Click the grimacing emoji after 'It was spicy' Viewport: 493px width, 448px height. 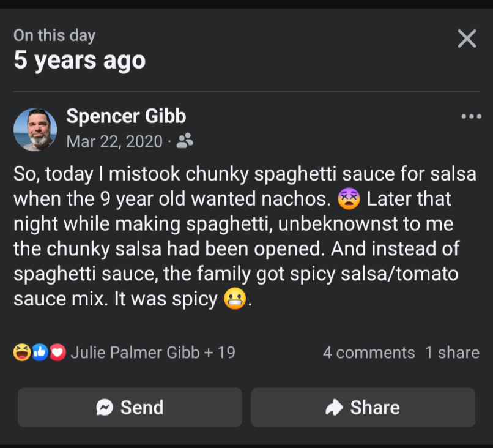click(x=235, y=299)
